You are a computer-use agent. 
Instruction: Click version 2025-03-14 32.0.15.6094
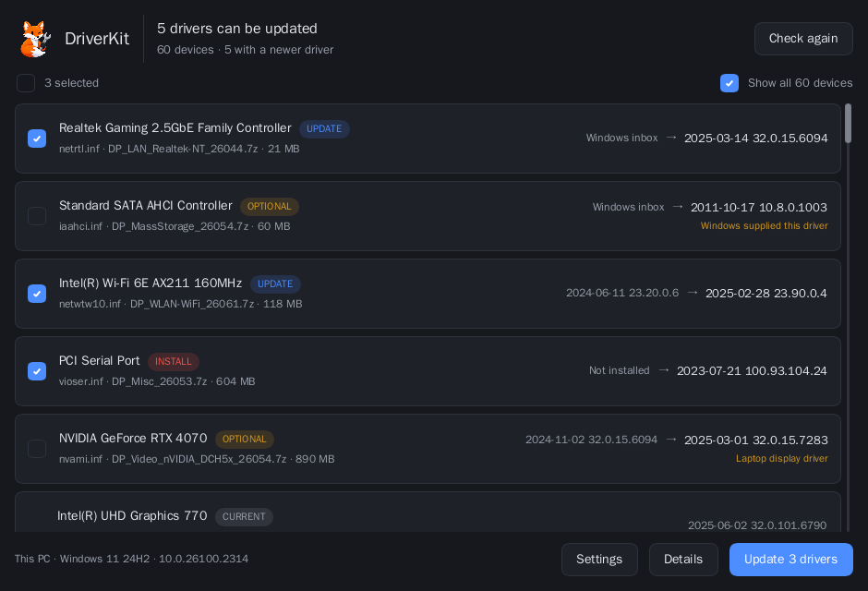click(x=755, y=139)
